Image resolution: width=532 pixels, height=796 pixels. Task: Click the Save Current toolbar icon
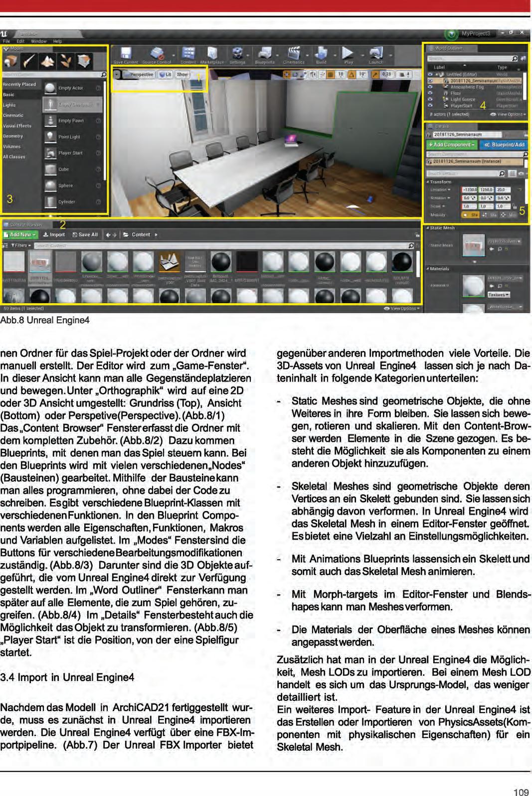(126, 53)
